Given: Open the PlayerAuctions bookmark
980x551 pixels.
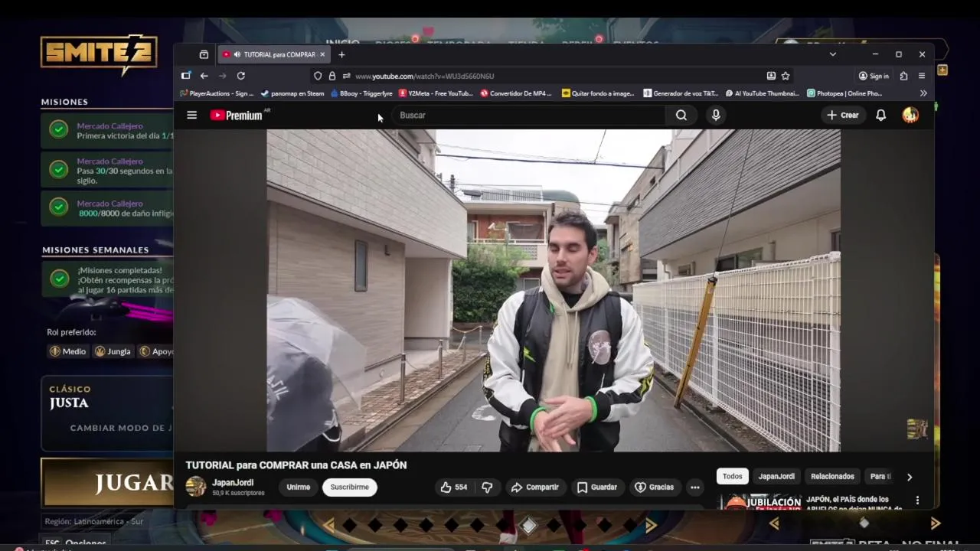Looking at the screenshot, I should (x=217, y=93).
